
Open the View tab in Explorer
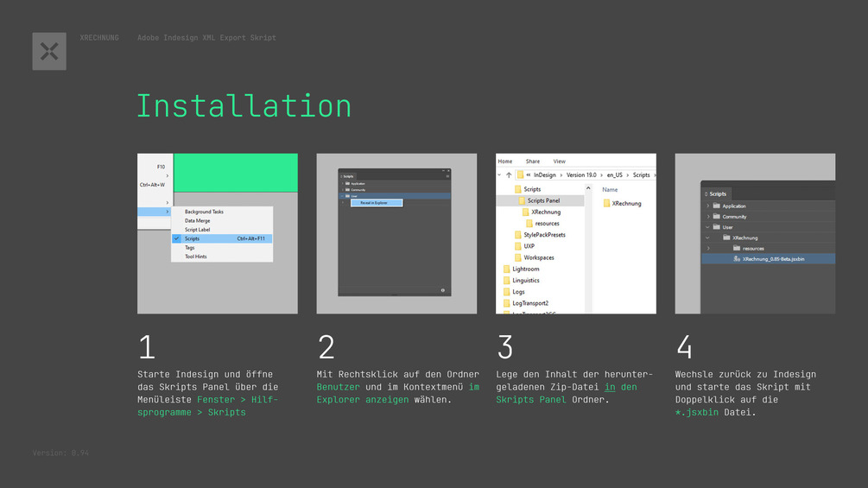tap(559, 161)
